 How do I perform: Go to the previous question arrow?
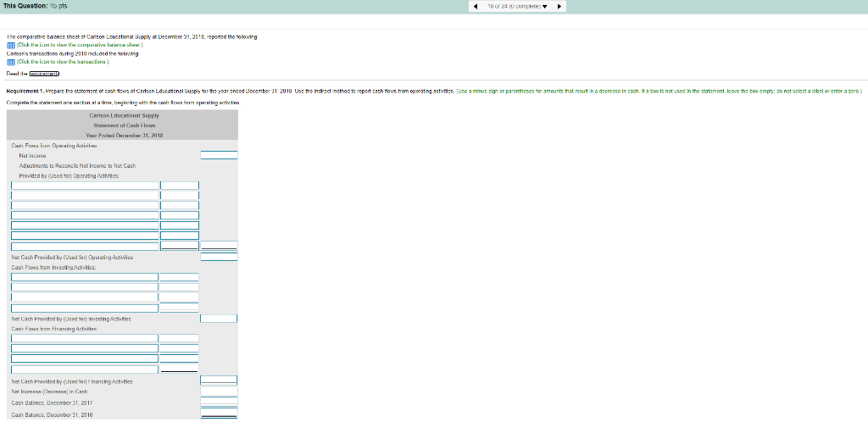[x=476, y=7]
